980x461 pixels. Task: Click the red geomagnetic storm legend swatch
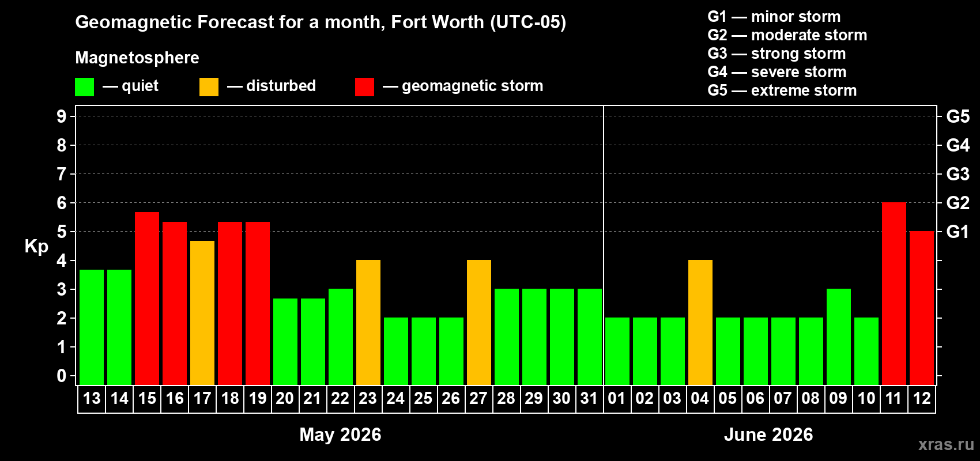(365, 87)
